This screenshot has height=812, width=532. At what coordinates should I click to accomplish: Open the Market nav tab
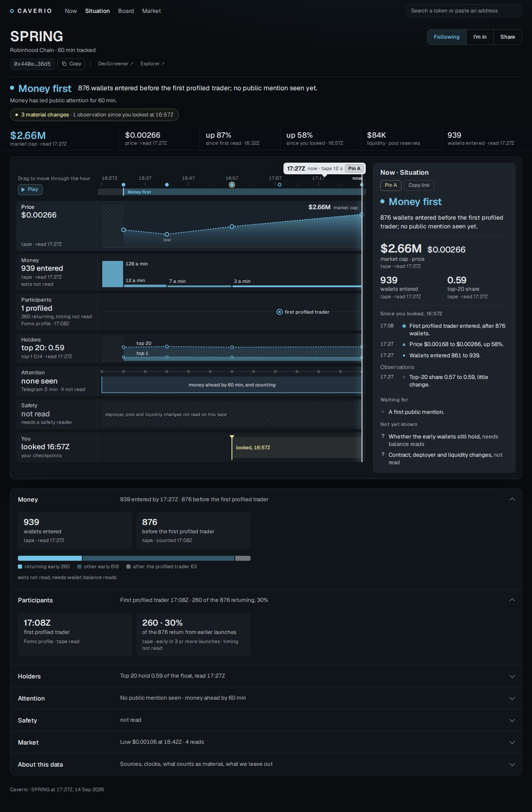(151, 11)
